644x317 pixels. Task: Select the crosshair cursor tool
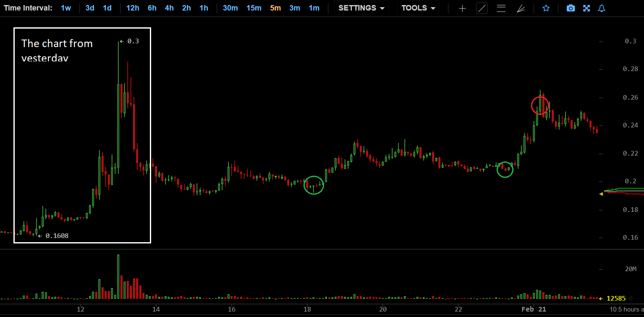(x=462, y=8)
